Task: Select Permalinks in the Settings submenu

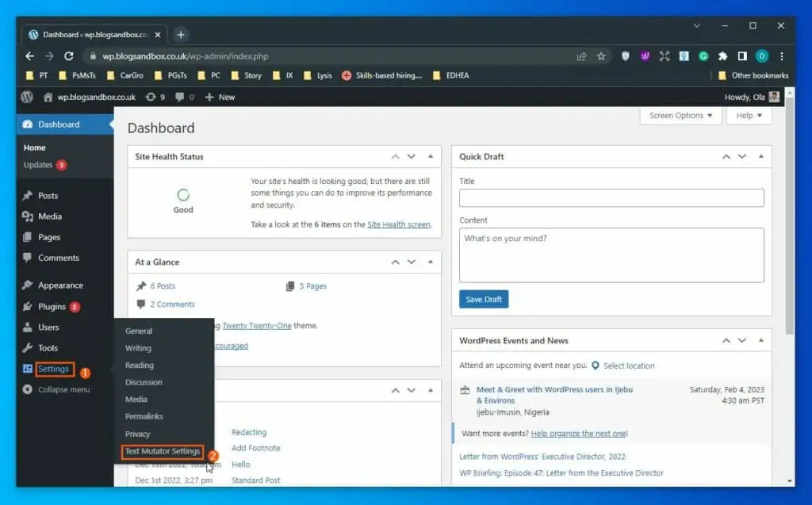Action: click(144, 416)
